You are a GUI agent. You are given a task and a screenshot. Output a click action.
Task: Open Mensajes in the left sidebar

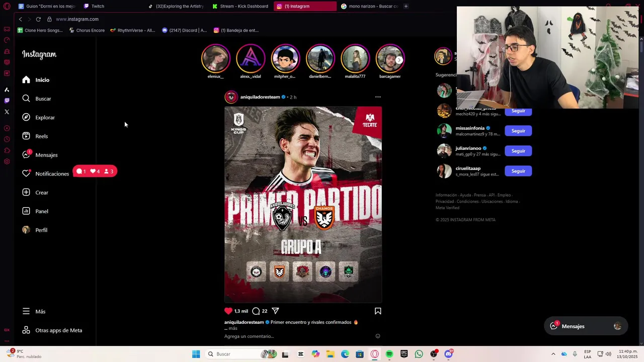coord(40,155)
